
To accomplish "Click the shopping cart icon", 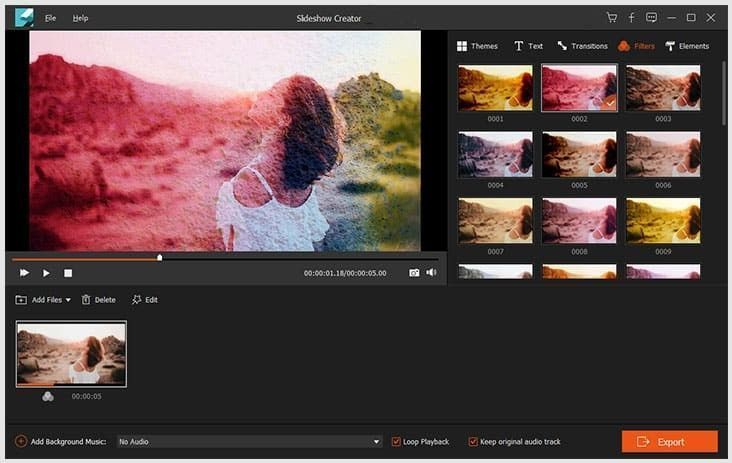I will coord(612,18).
